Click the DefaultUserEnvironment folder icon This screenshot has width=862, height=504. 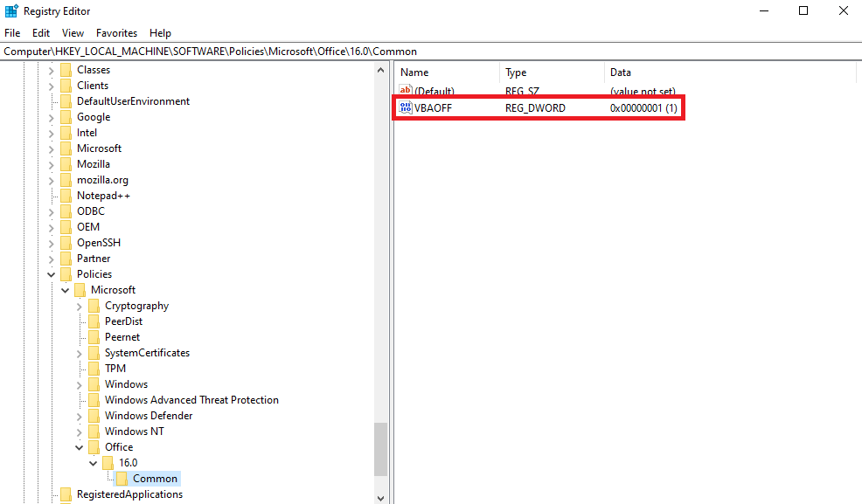66,101
